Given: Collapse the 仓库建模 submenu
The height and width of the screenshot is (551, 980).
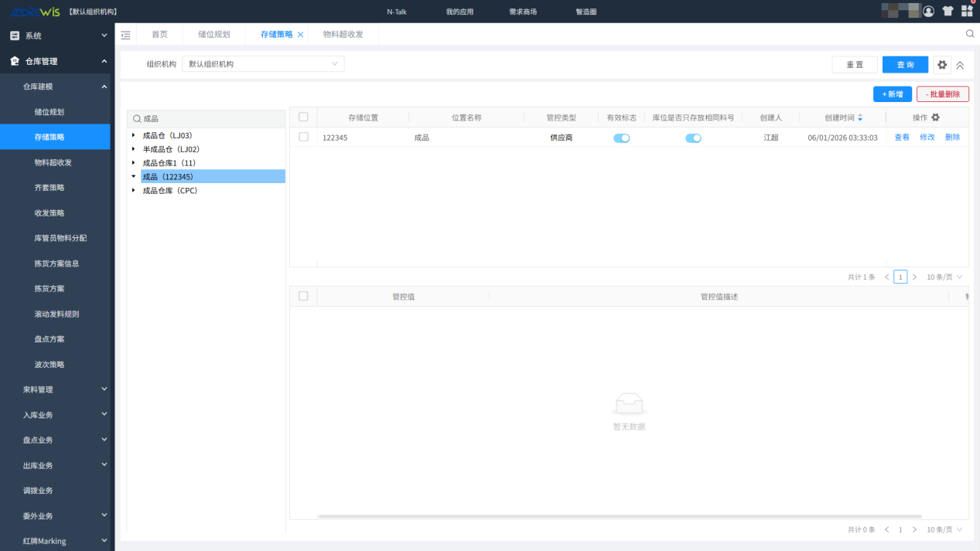Looking at the screenshot, I should (x=104, y=87).
